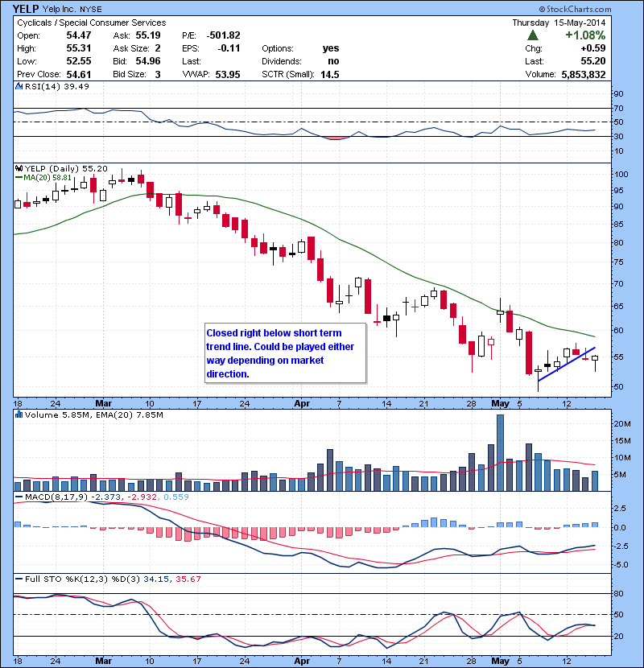Click the Options yes value

click(x=331, y=48)
